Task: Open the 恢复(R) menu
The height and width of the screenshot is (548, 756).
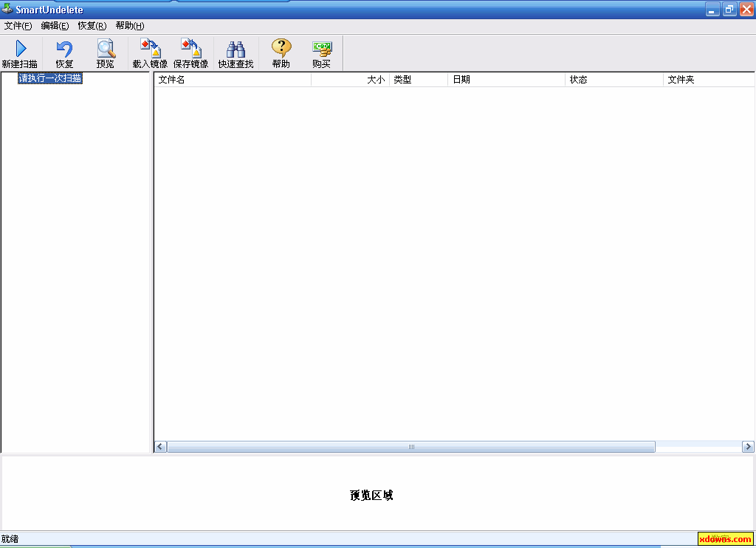Action: tap(92, 26)
